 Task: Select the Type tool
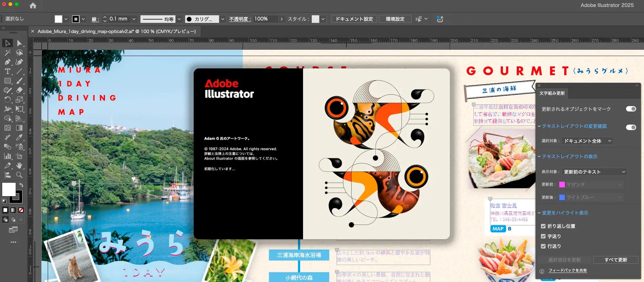(x=8, y=71)
